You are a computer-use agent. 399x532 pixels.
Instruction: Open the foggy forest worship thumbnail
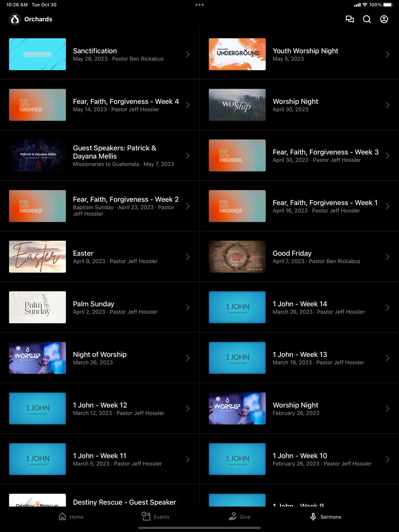tap(237, 105)
